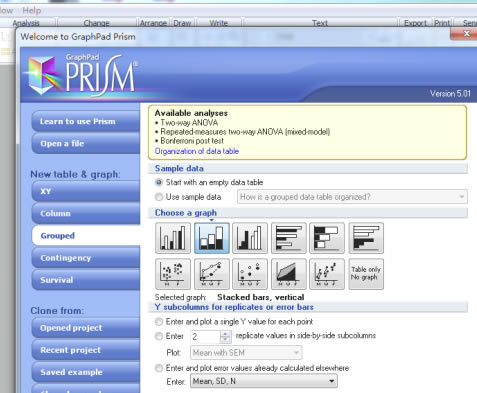477x393 pixels.
Task: Click the Change toolbar section label
Action: pyautogui.click(x=96, y=23)
